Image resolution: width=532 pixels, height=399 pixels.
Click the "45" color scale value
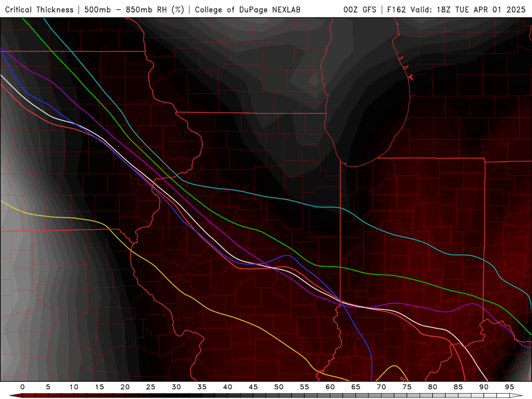coord(253,387)
